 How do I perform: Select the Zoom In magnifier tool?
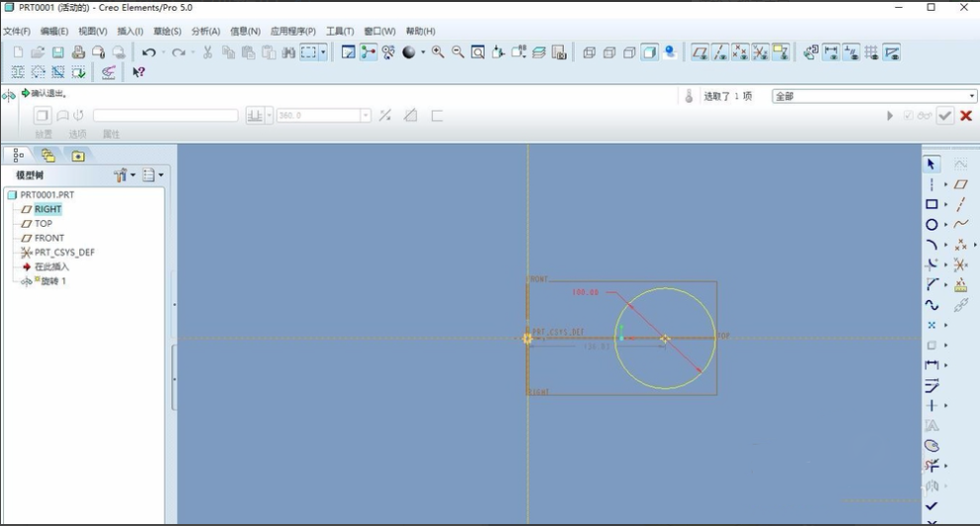click(x=437, y=53)
